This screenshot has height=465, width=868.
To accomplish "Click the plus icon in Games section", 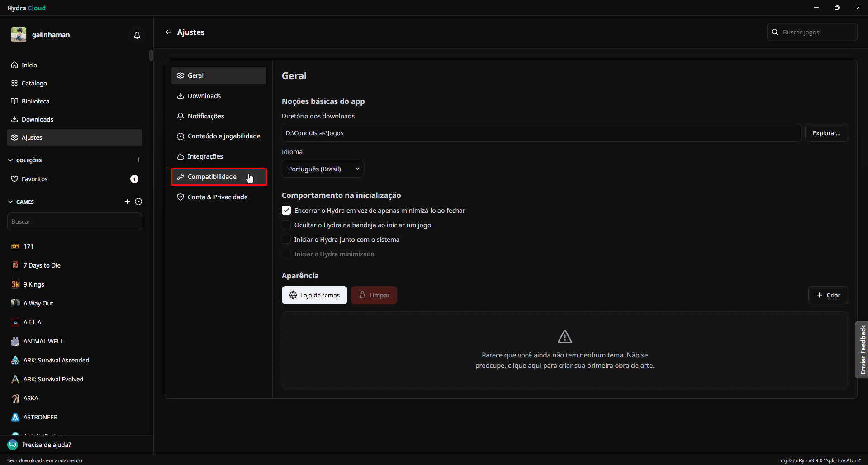I will (x=127, y=202).
